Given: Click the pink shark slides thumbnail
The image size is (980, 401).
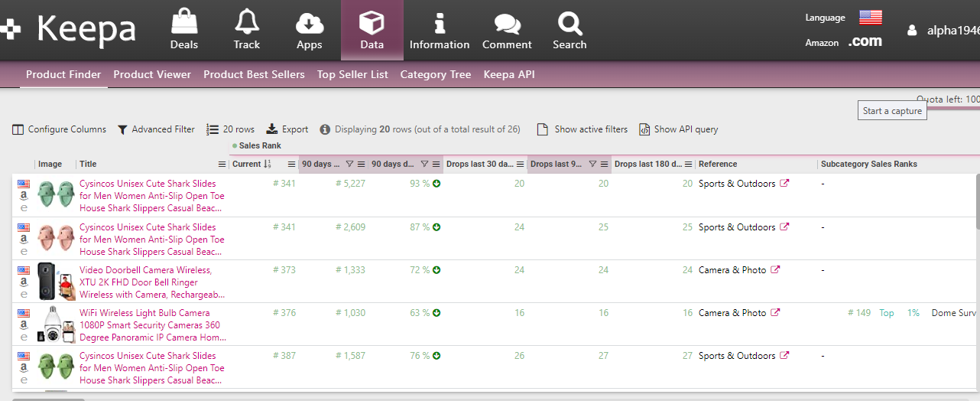Looking at the screenshot, I should (x=55, y=238).
